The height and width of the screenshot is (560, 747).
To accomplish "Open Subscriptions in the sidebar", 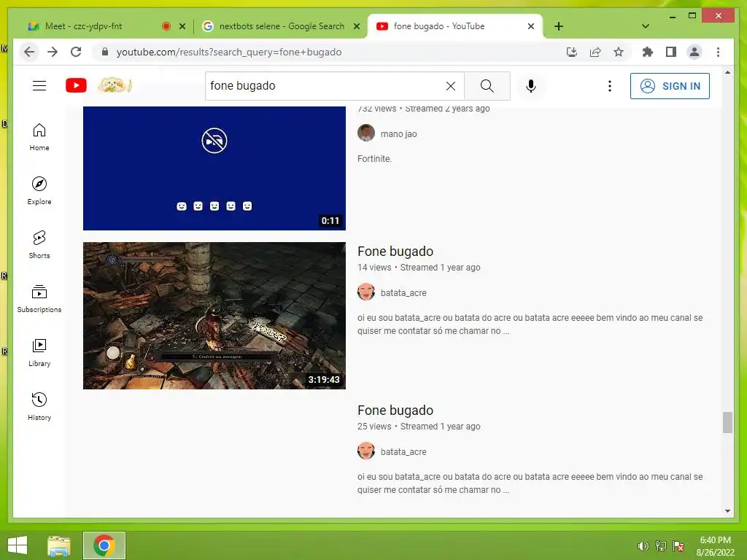I will [39, 298].
